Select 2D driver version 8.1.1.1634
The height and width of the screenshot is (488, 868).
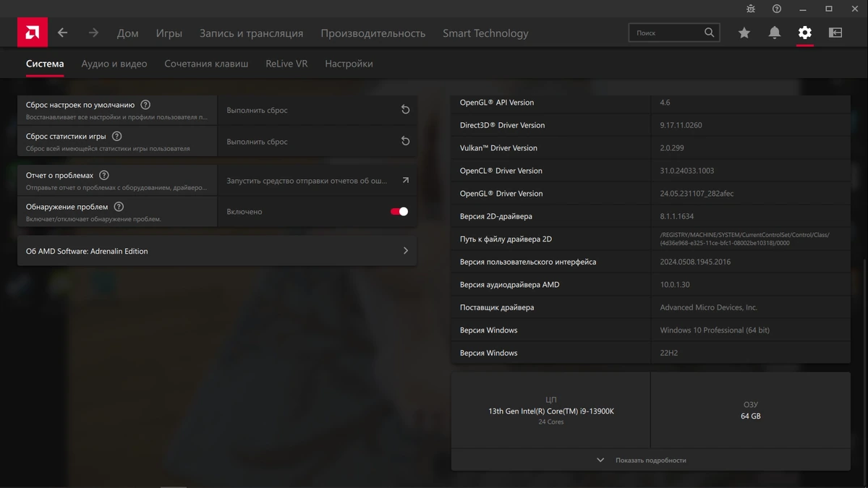(x=676, y=216)
